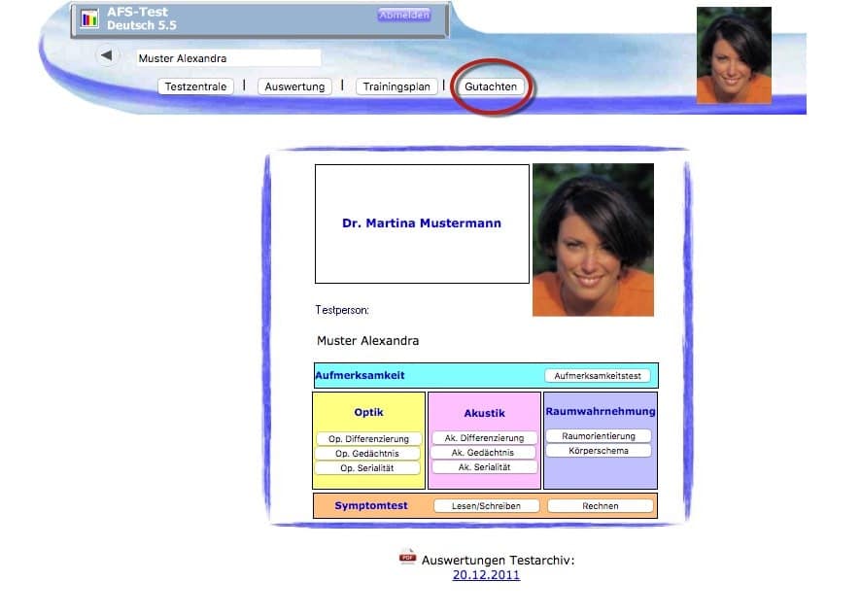Click the Dr. Martina Mustermann name box
The image size is (861, 616).
[x=422, y=224]
